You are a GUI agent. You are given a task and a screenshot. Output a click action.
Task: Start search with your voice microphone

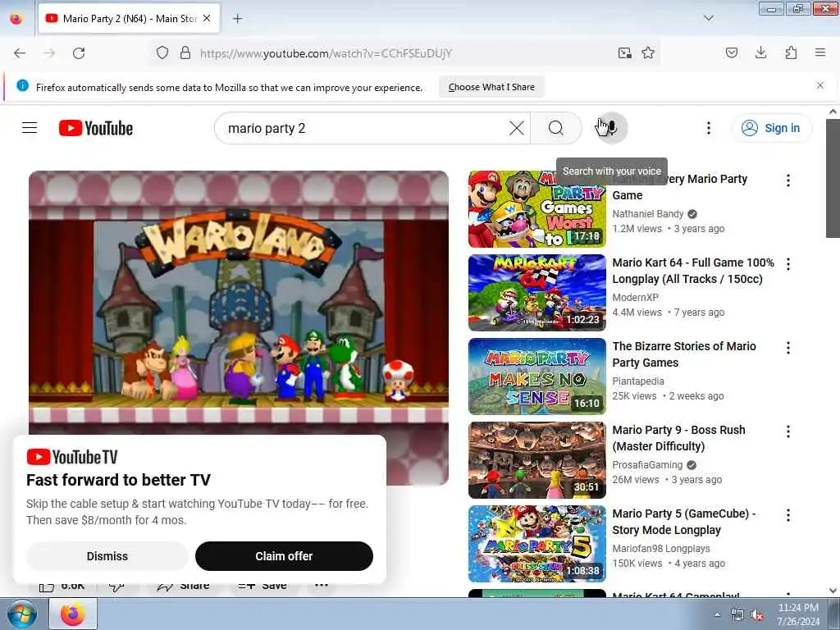coord(611,128)
